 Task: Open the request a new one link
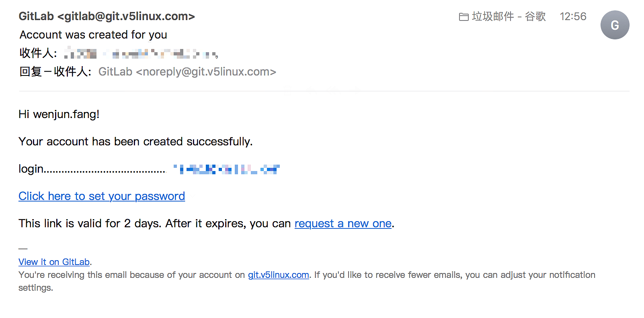click(x=343, y=224)
